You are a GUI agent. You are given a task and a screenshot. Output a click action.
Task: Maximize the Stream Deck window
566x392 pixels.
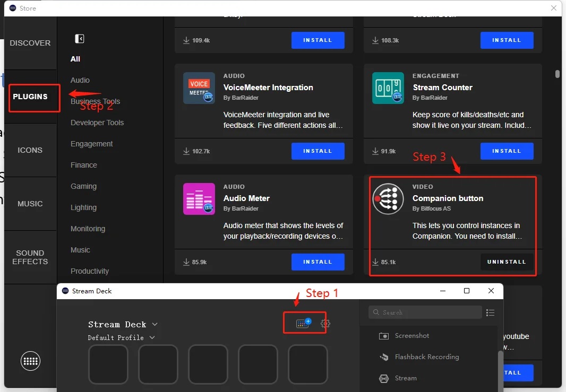[467, 291]
